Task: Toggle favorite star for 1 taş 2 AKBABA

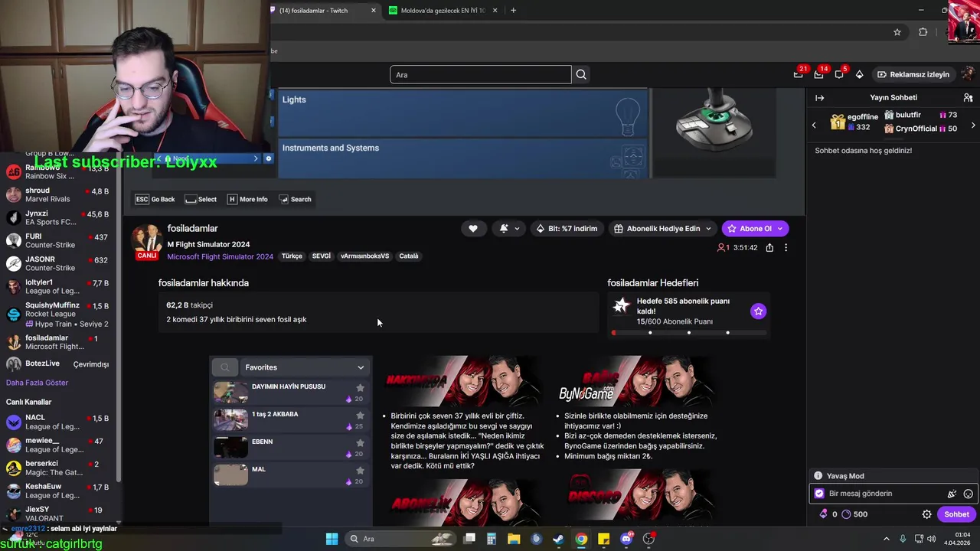Action: pyautogui.click(x=360, y=416)
